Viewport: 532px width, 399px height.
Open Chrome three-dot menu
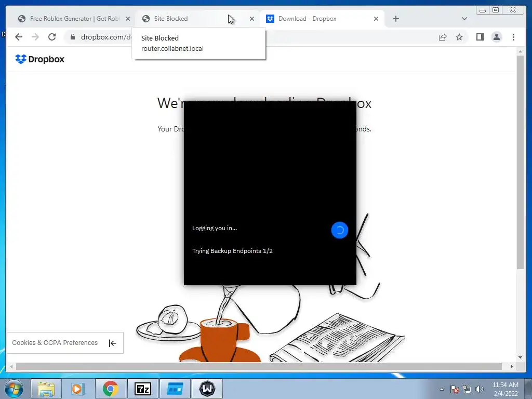point(513,37)
